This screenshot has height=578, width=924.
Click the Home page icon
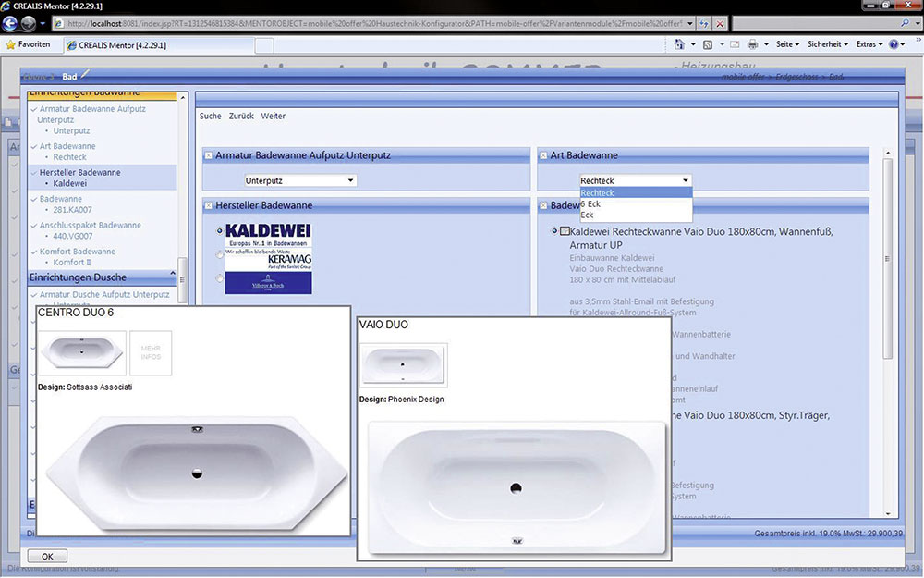pos(679,44)
